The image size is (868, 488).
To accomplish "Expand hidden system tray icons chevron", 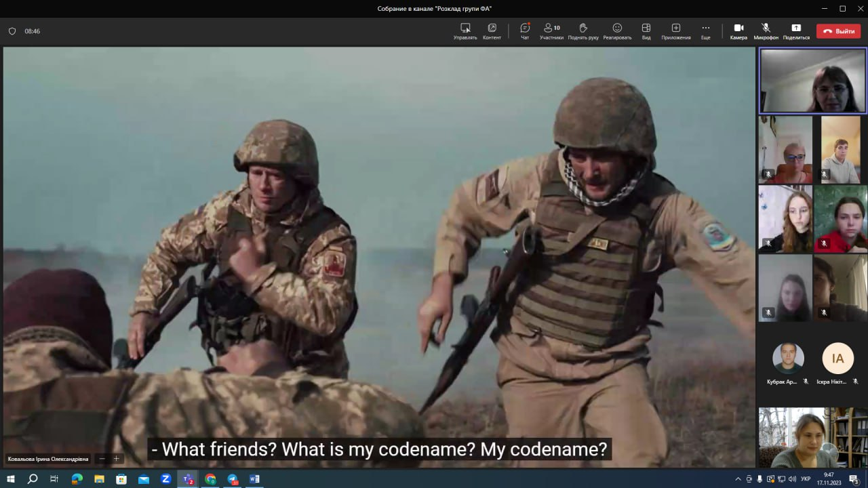I will (x=738, y=479).
